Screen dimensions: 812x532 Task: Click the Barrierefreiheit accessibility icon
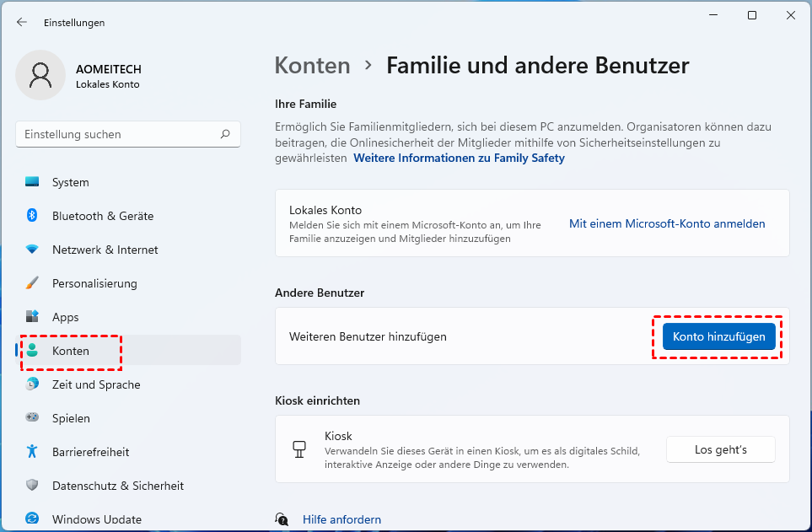point(32,452)
